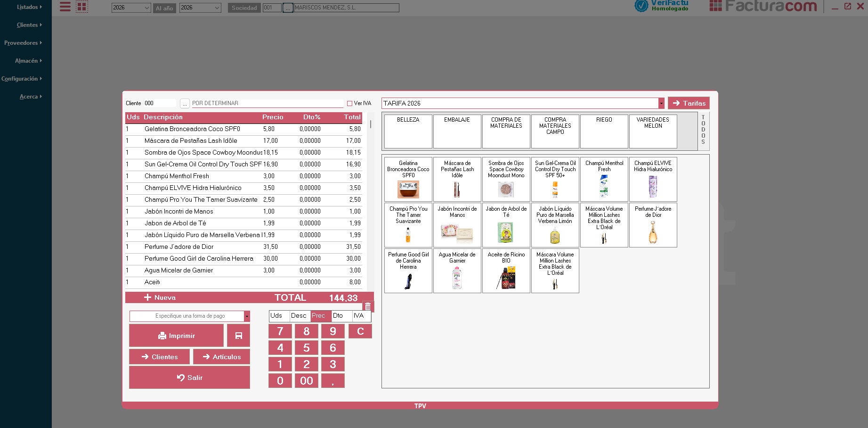Start a new ticket with Nueva

point(160,297)
